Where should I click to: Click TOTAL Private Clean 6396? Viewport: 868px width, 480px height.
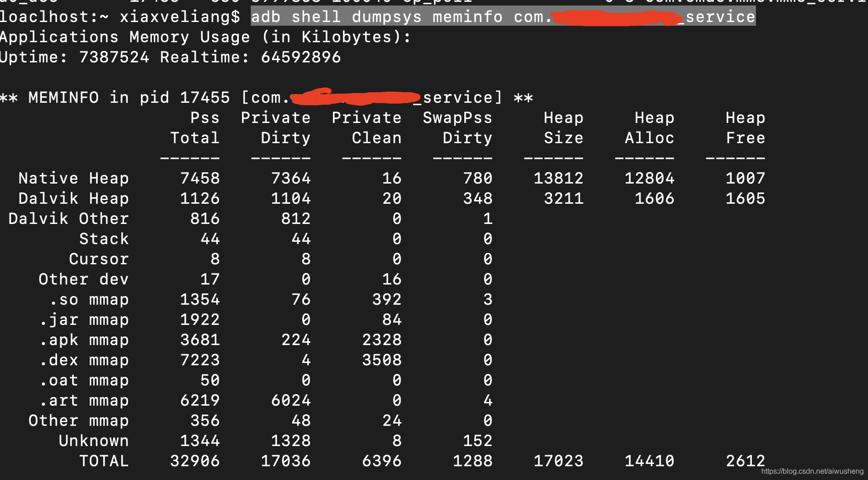pyautogui.click(x=382, y=461)
